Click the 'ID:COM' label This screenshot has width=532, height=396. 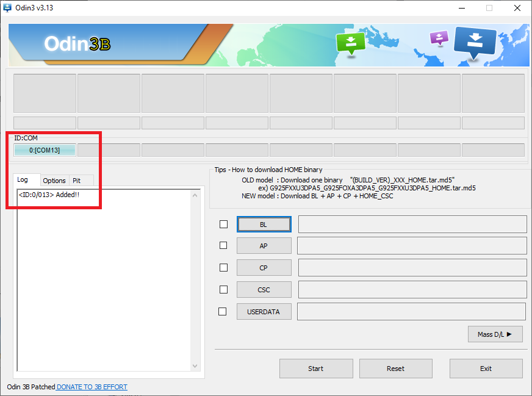point(26,138)
